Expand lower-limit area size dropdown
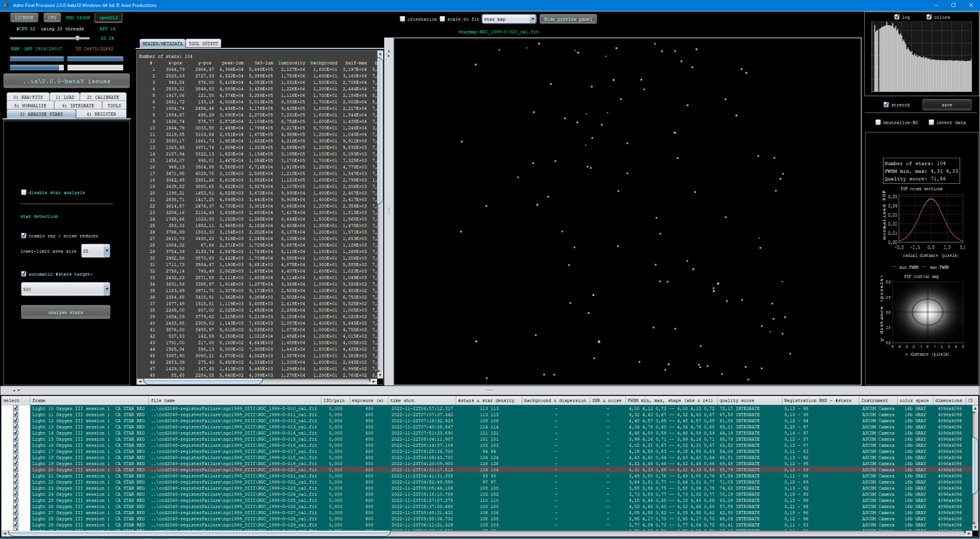 coord(106,251)
